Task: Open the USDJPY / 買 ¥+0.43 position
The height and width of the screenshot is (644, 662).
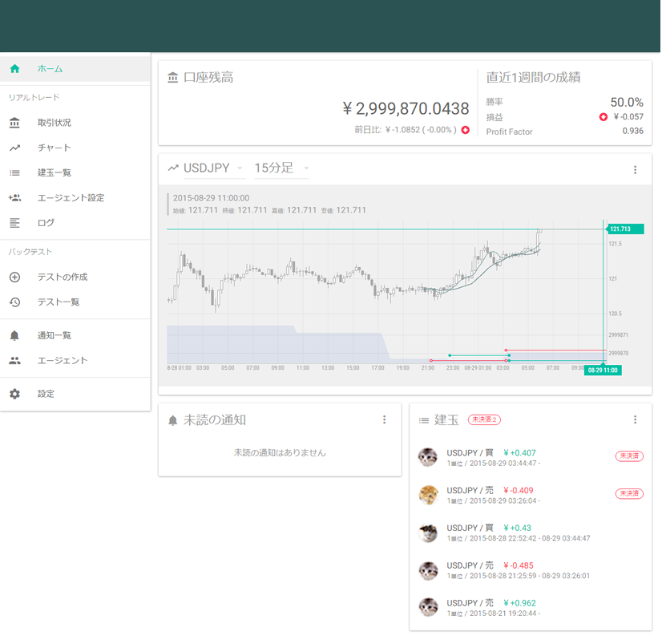Action: point(531,533)
